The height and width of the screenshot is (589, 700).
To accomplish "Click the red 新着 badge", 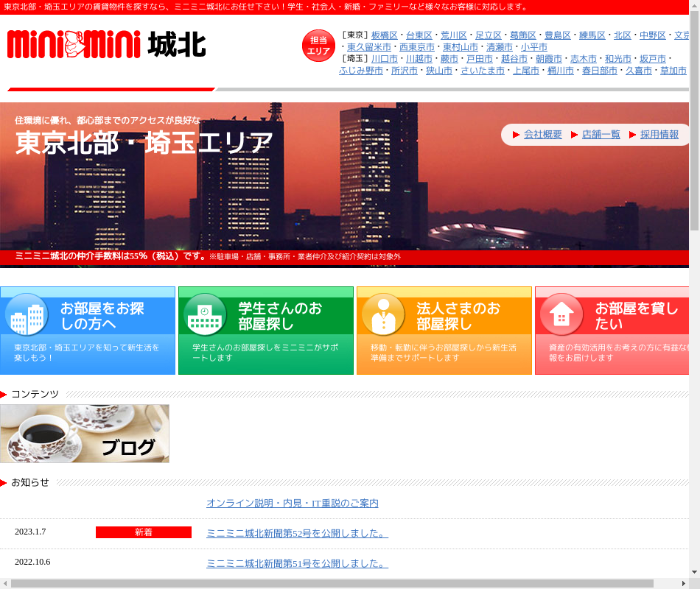I will [x=144, y=532].
